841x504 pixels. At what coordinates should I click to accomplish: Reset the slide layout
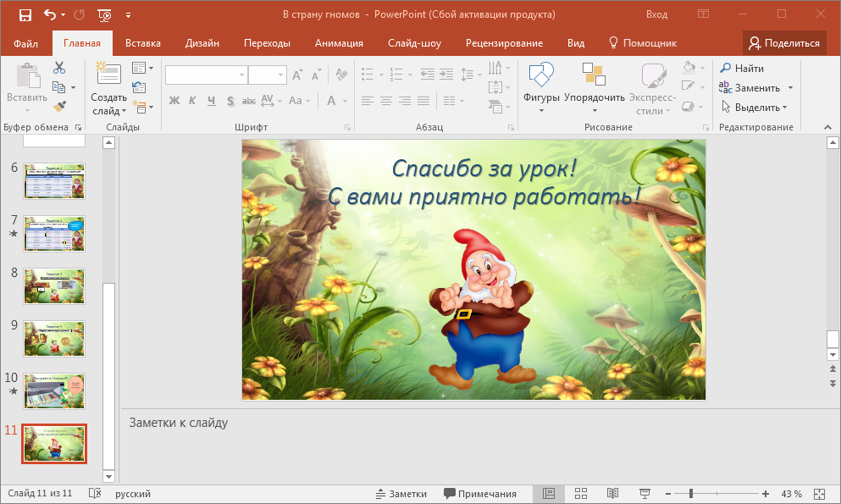click(139, 87)
